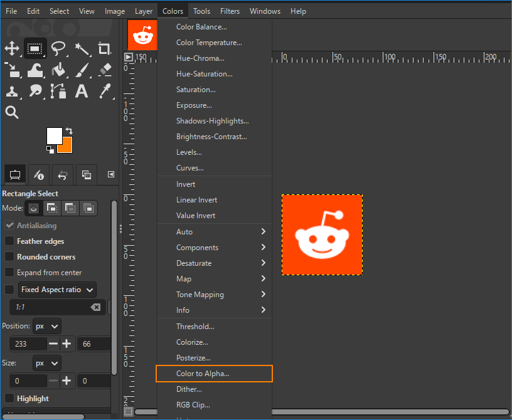Viewport: 512px width, 420px height.
Task: Select the Clone stamp tool
Action: [x=12, y=92]
